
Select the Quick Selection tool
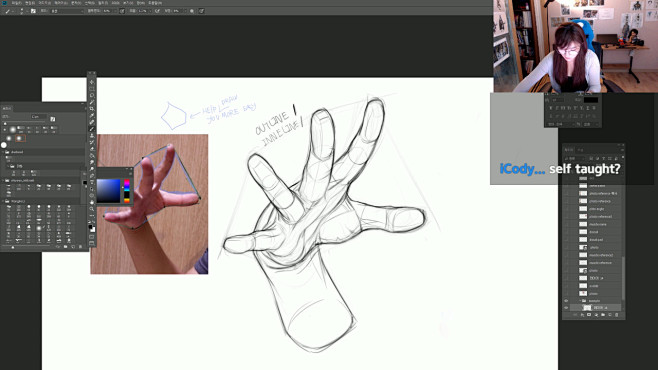pos(91,102)
